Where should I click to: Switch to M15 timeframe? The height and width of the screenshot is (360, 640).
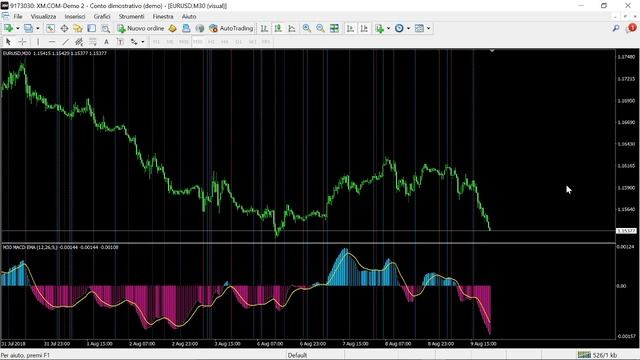pos(184,42)
